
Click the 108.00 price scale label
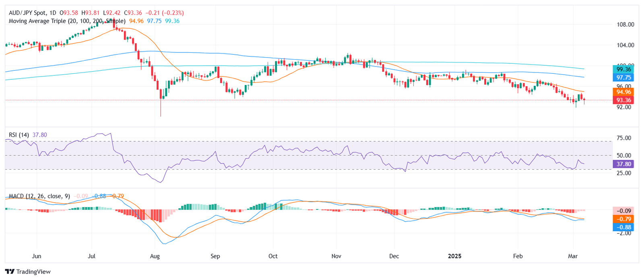(x=625, y=25)
